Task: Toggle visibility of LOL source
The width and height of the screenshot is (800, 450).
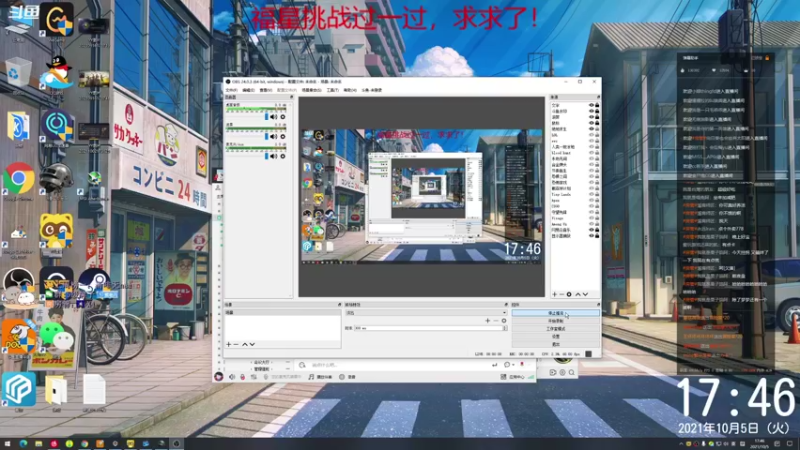Action: [x=591, y=135]
